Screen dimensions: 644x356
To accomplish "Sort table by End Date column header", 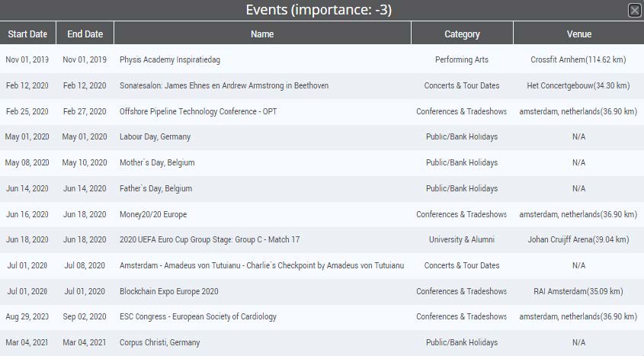I will (85, 34).
